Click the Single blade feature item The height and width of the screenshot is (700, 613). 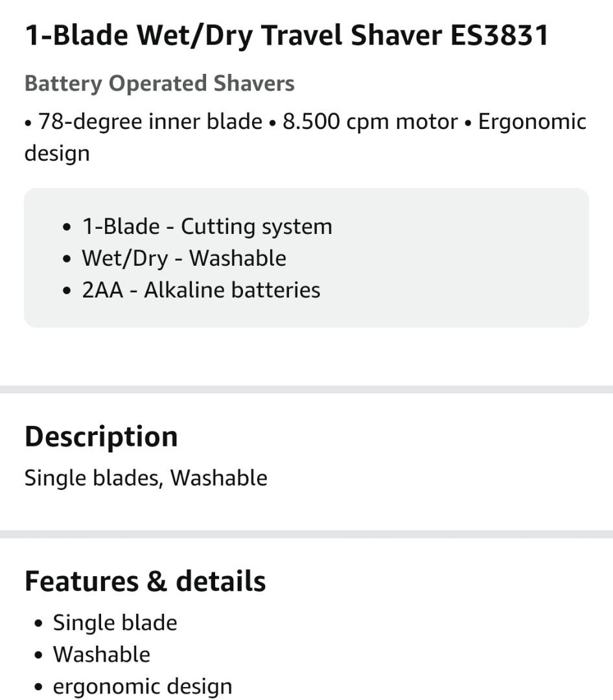(115, 623)
